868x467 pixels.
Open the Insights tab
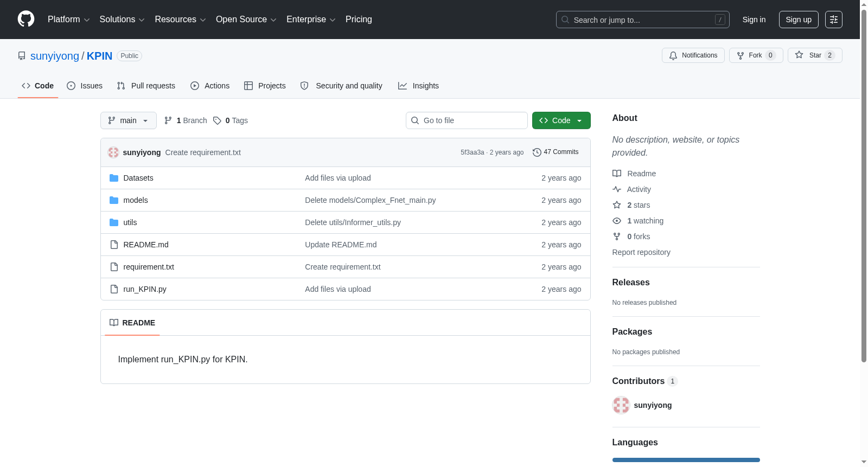coord(418,86)
